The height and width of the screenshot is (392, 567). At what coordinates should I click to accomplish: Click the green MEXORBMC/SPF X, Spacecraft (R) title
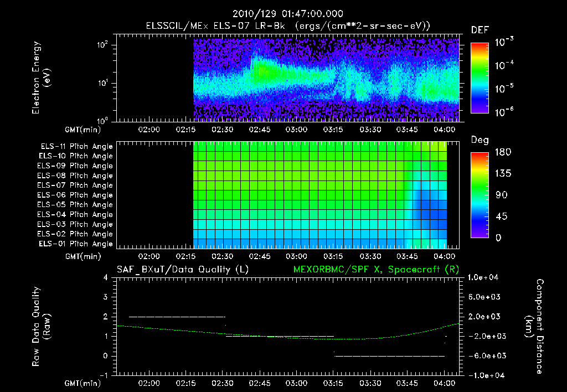pyautogui.click(x=376, y=270)
